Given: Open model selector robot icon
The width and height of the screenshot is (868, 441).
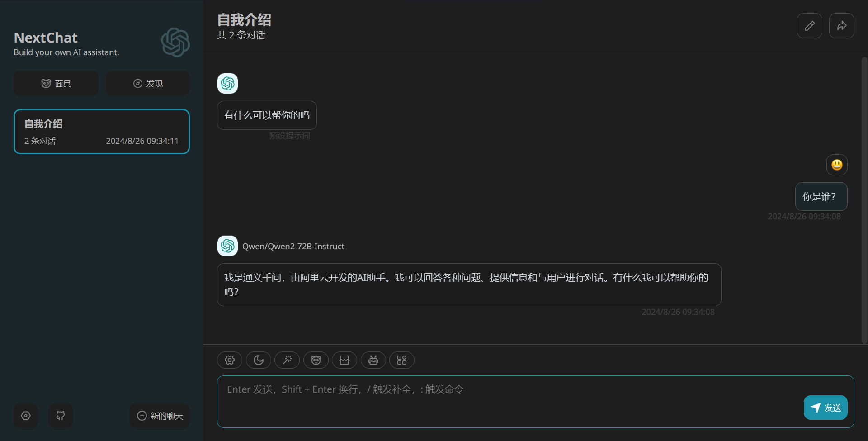Looking at the screenshot, I should 373,360.
